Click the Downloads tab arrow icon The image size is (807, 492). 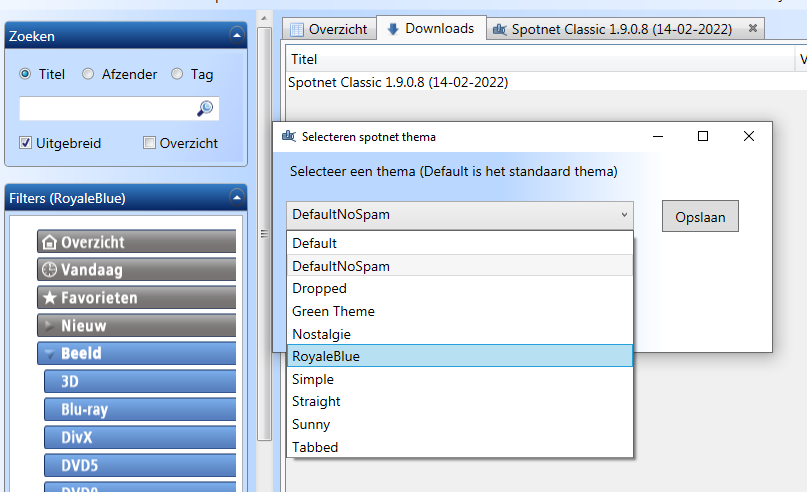(393, 29)
